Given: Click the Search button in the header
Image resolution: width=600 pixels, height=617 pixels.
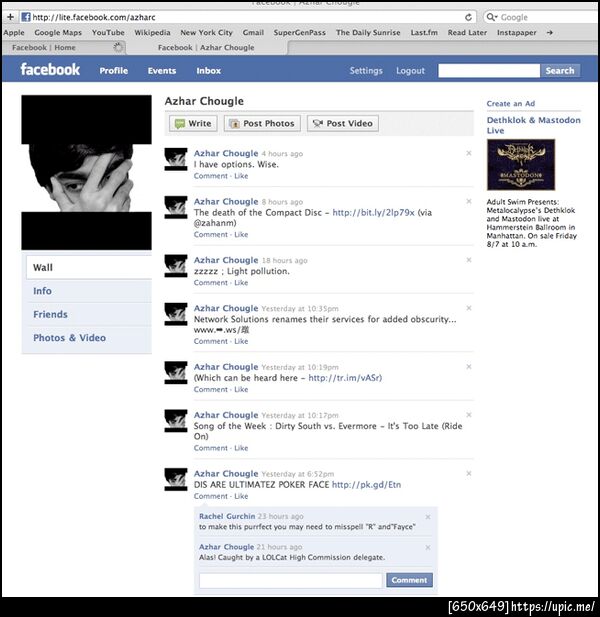Looking at the screenshot, I should click(x=560, y=70).
